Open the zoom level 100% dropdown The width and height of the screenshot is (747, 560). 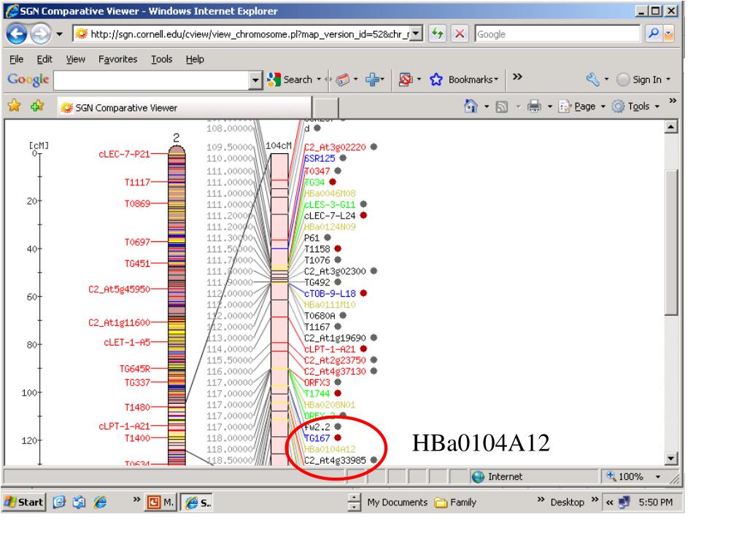(658, 476)
